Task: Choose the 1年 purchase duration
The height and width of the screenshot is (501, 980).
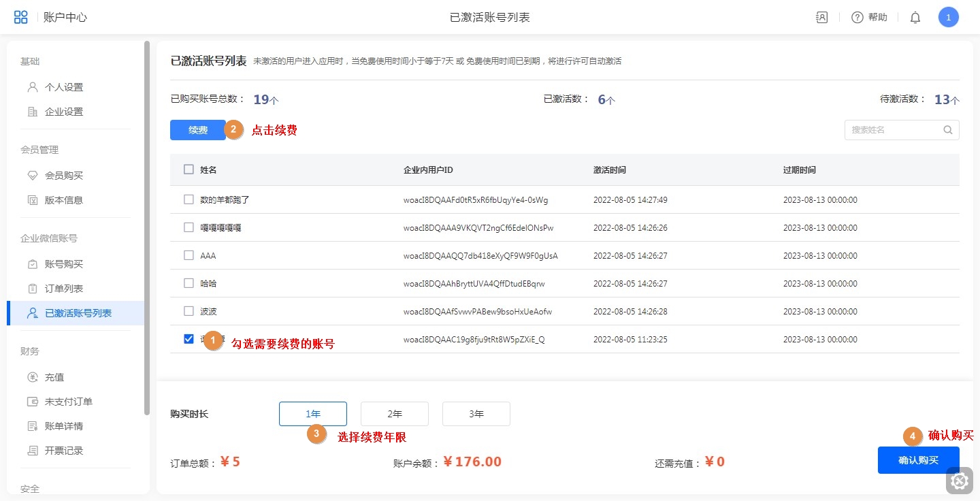Action: (x=312, y=413)
